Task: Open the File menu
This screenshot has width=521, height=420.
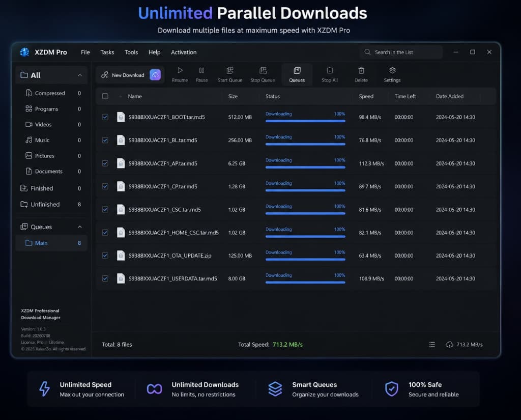Action: (85, 52)
